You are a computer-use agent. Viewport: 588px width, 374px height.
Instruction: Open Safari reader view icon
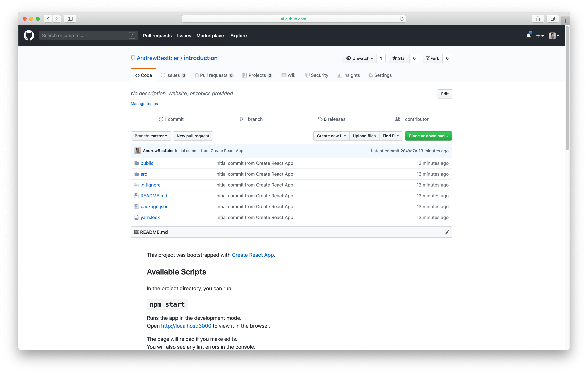[x=187, y=19]
